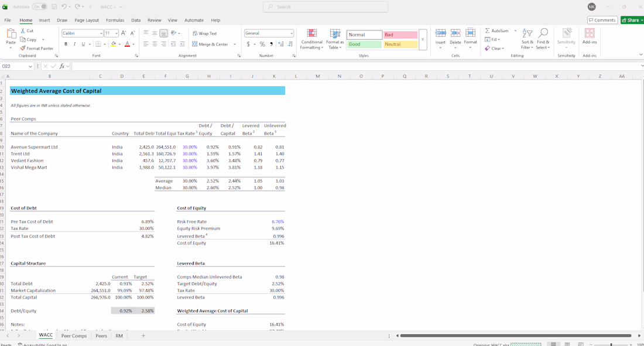
Task: Click the Redo arrow icon
Action: (77, 6)
